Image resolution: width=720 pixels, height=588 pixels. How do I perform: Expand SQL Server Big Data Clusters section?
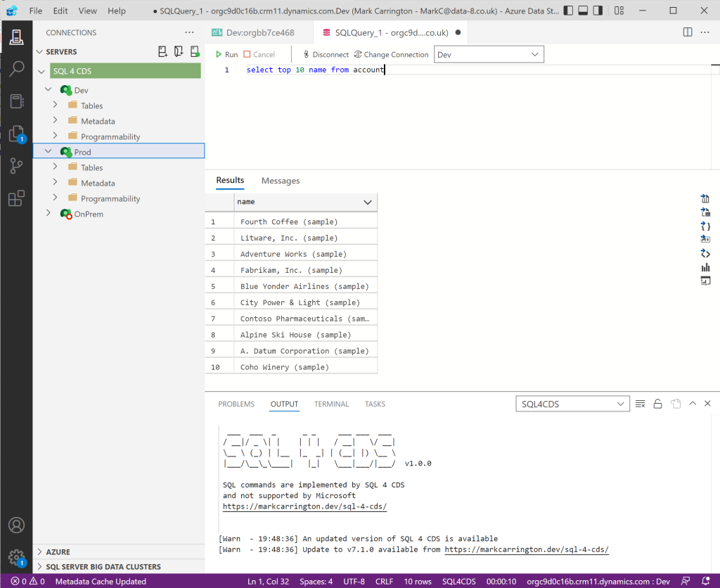pos(39,566)
